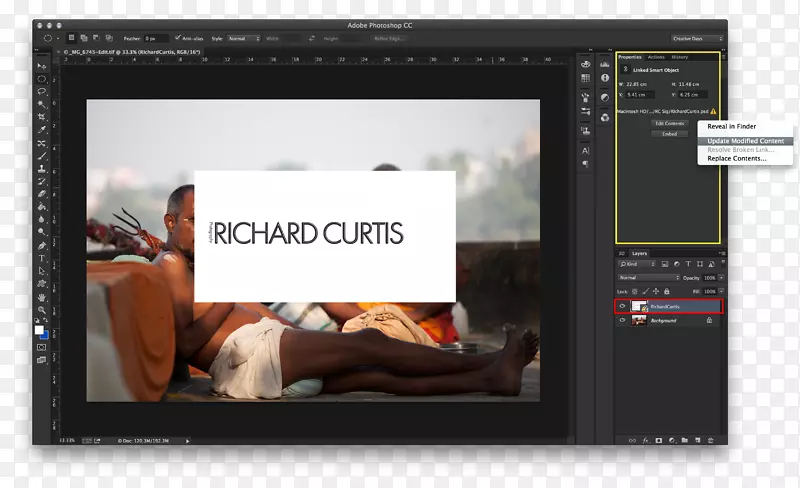The image size is (800, 488).
Task: Select the Horizontal Type tool
Action: pyautogui.click(x=42, y=258)
